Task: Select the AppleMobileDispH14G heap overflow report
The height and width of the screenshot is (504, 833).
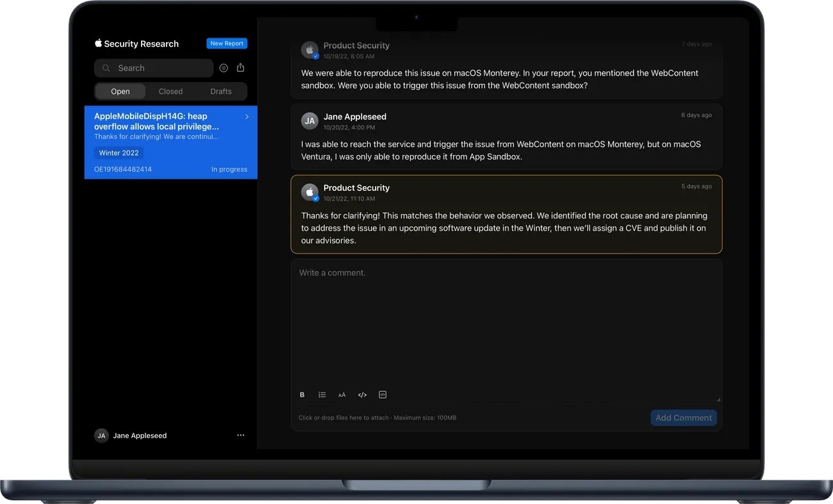Action: [171, 142]
